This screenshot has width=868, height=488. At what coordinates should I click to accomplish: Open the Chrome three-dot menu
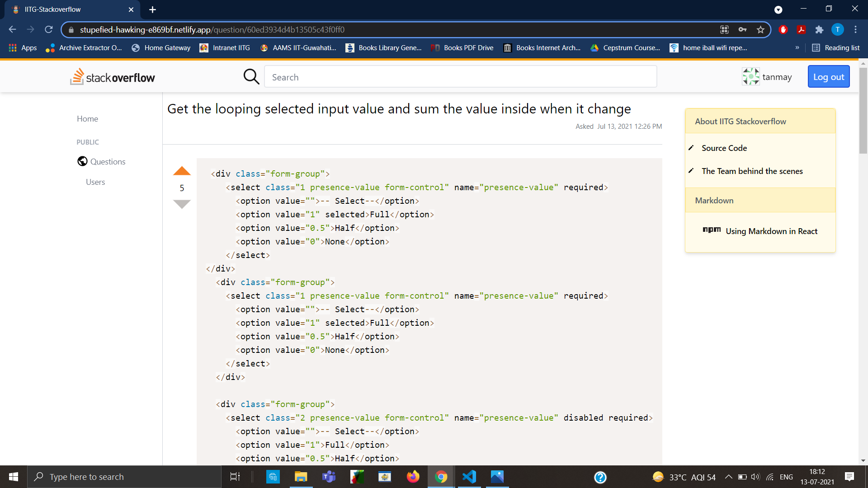(855, 30)
